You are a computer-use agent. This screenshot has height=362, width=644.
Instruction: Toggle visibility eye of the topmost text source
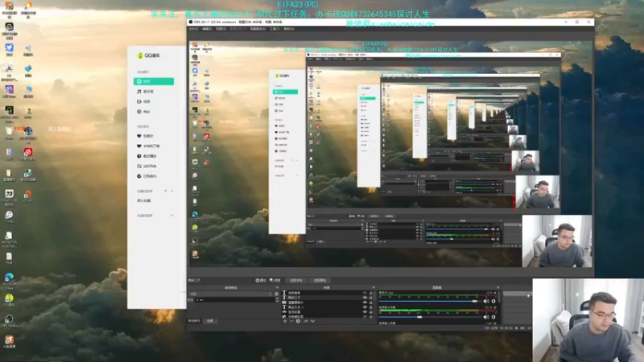(365, 293)
